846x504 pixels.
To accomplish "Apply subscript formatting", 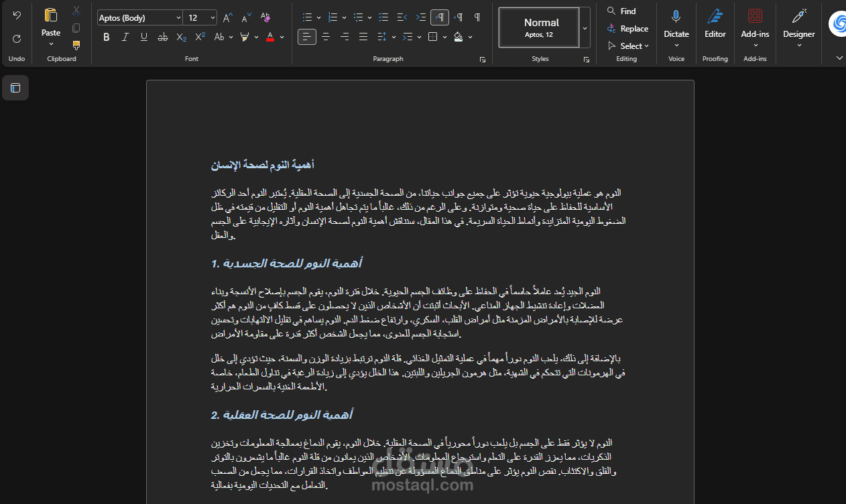I will pos(182,37).
